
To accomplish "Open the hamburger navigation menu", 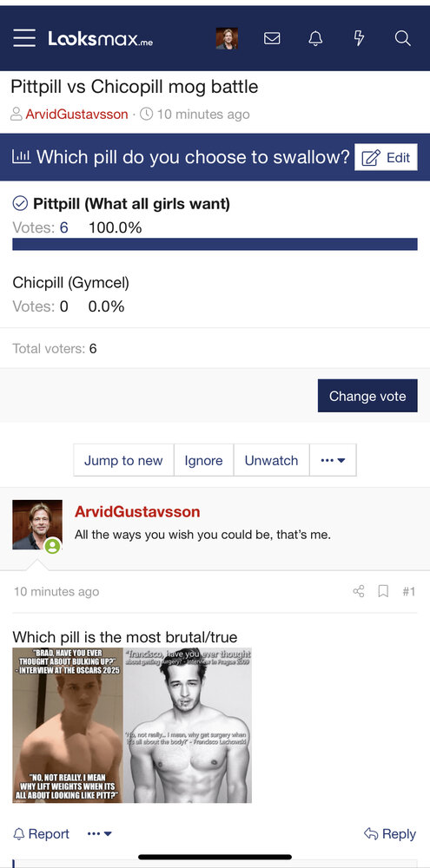I will [x=24, y=38].
